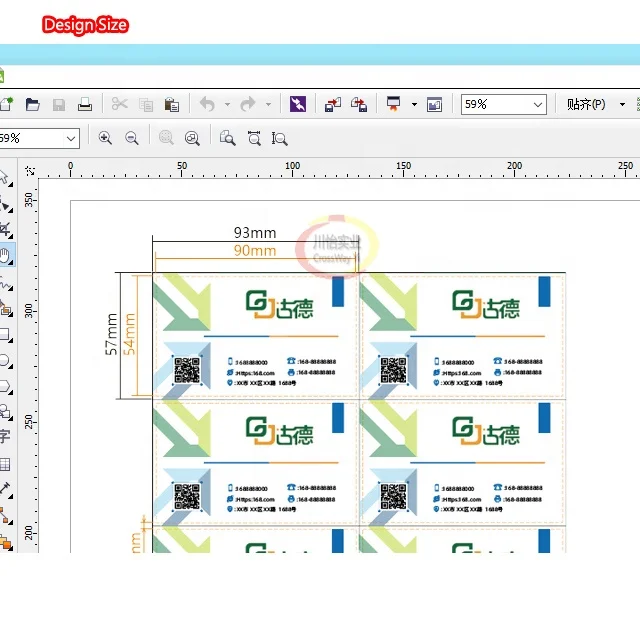Click the 90mm dimension label
Screen dimensions: 640x640
pyautogui.click(x=255, y=250)
